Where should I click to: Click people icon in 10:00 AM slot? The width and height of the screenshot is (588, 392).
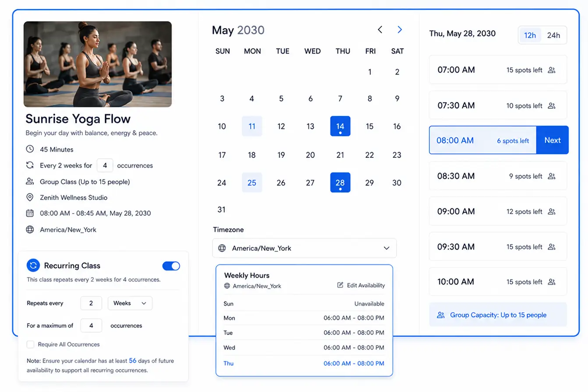pyautogui.click(x=552, y=282)
